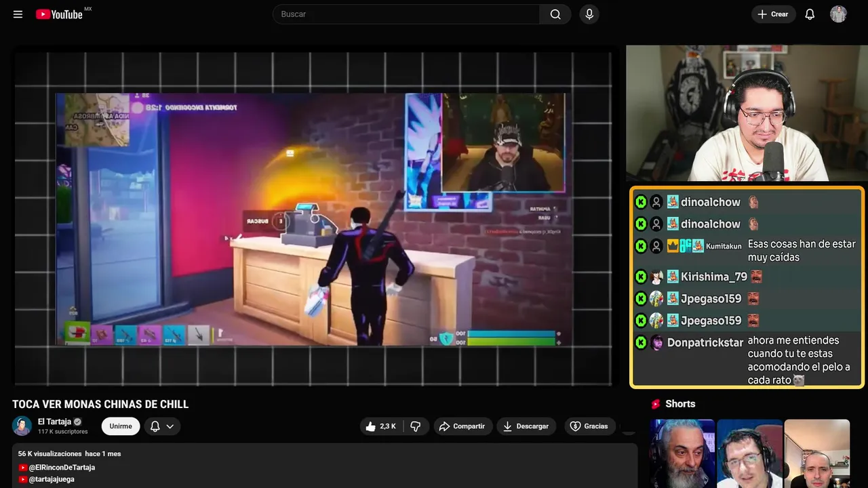This screenshot has height=488, width=868.
Task: Open the @tartajajuega link
Action: pos(52,479)
